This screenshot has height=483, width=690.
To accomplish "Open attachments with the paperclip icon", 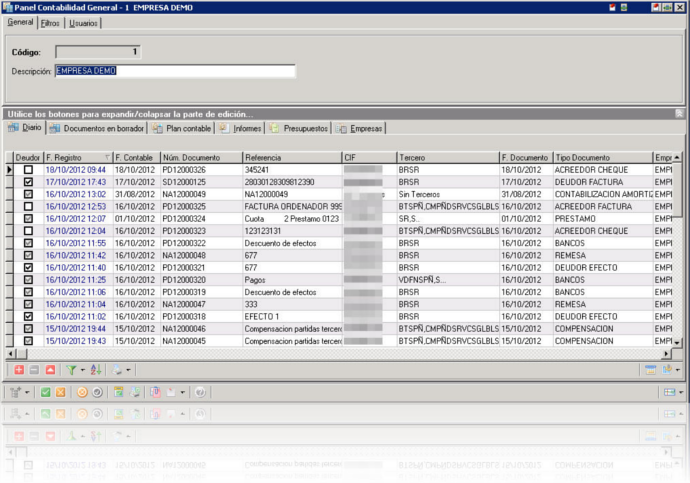I will point(155,392).
